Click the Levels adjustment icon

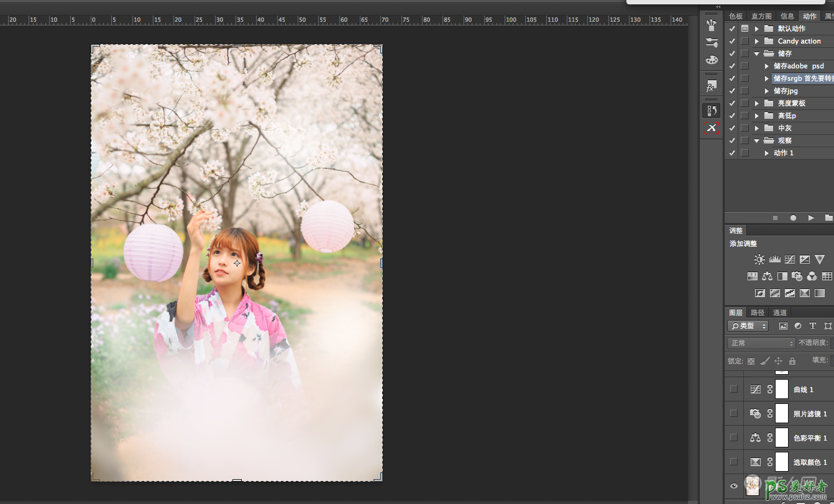pyautogui.click(x=774, y=260)
